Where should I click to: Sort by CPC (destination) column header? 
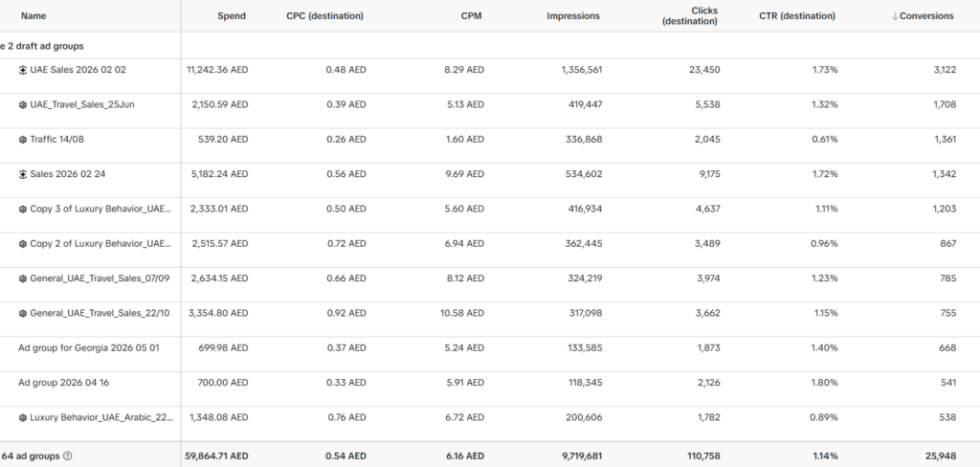pos(324,16)
